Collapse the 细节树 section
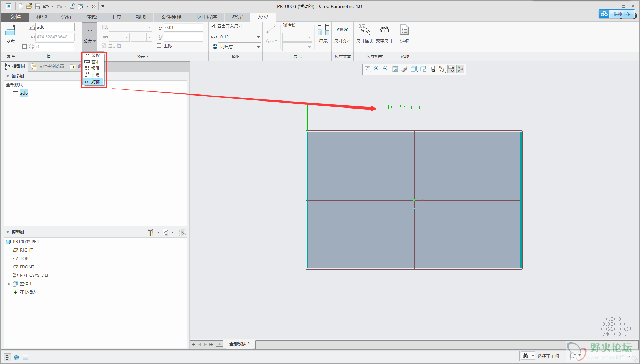 (x=8, y=76)
